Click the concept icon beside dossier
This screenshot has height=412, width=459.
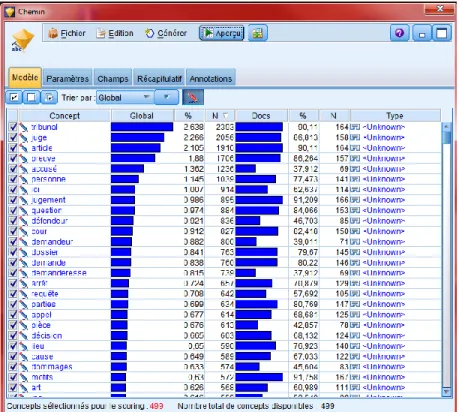pos(24,252)
